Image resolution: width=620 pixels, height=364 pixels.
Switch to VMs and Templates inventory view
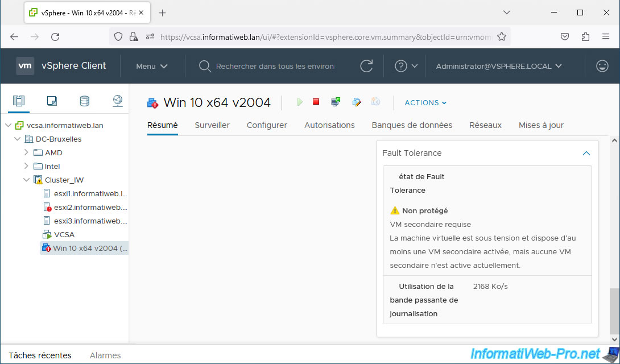pos(52,101)
